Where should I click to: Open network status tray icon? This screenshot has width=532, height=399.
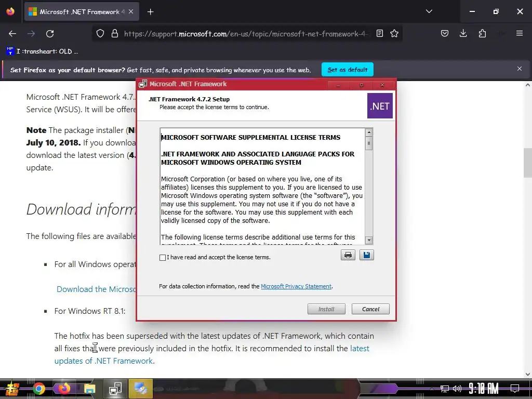point(445,389)
